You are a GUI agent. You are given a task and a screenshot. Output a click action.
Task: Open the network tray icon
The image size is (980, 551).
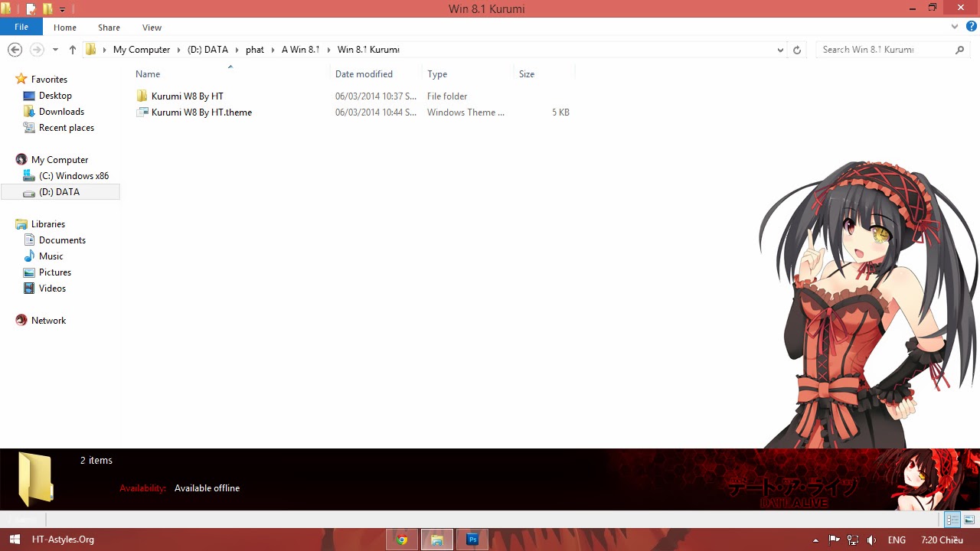coord(853,540)
